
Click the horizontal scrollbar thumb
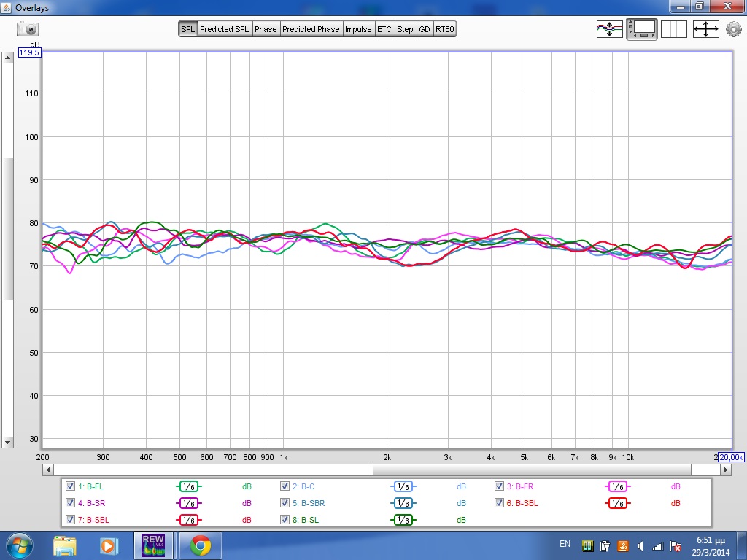532,470
